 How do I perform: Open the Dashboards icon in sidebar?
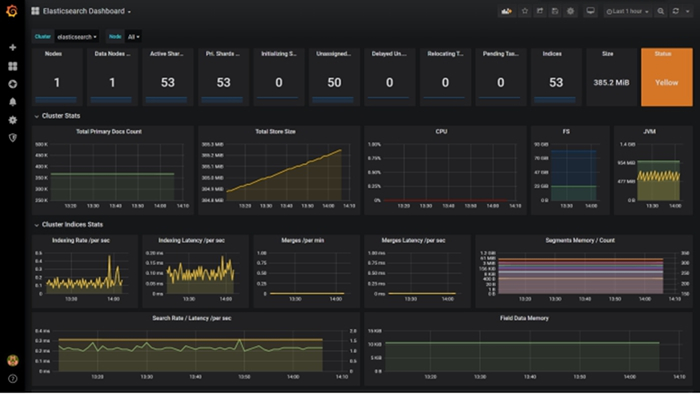click(x=12, y=66)
